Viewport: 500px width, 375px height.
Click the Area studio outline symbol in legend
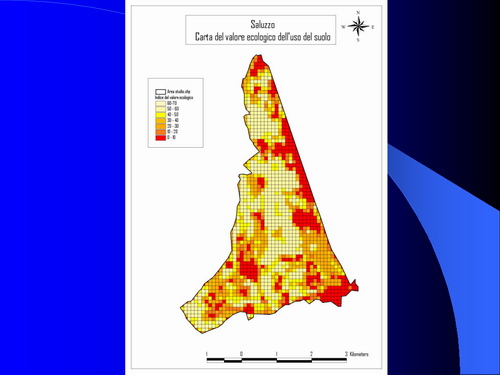[161, 92]
